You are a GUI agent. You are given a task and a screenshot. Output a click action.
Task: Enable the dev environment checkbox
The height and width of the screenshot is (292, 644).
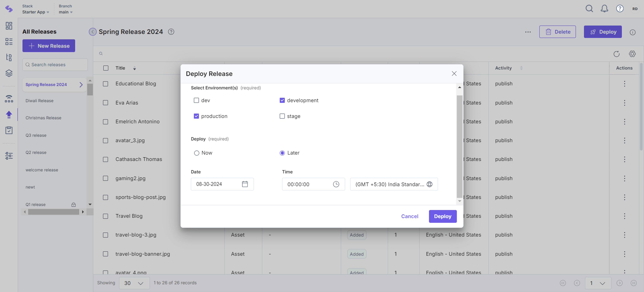(196, 100)
